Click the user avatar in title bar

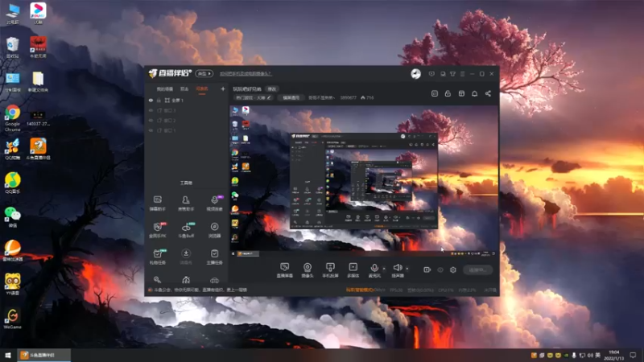tap(415, 73)
